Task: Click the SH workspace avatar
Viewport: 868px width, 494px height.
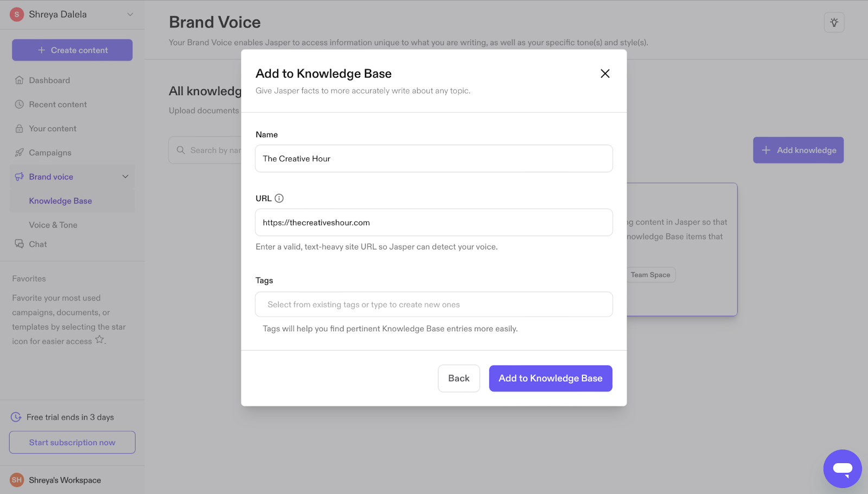Action: click(17, 480)
